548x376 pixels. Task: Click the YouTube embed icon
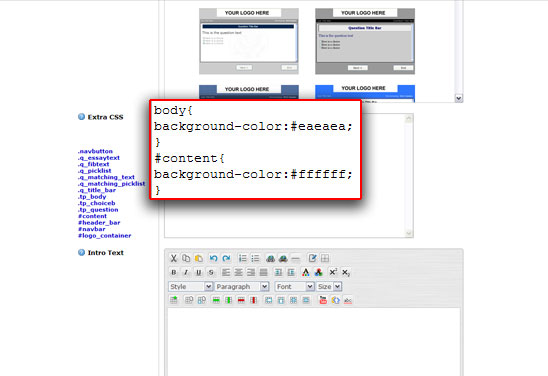coord(323,300)
